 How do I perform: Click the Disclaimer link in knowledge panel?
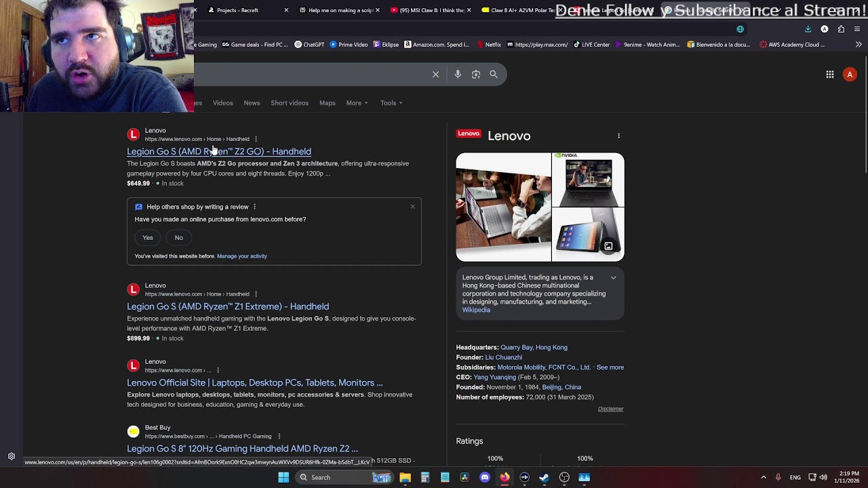(611, 409)
